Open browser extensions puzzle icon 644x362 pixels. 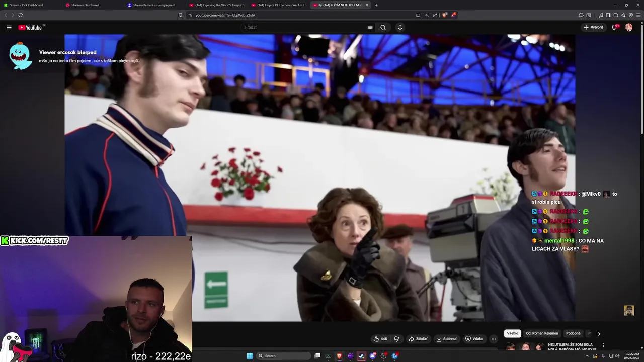[x=581, y=15]
